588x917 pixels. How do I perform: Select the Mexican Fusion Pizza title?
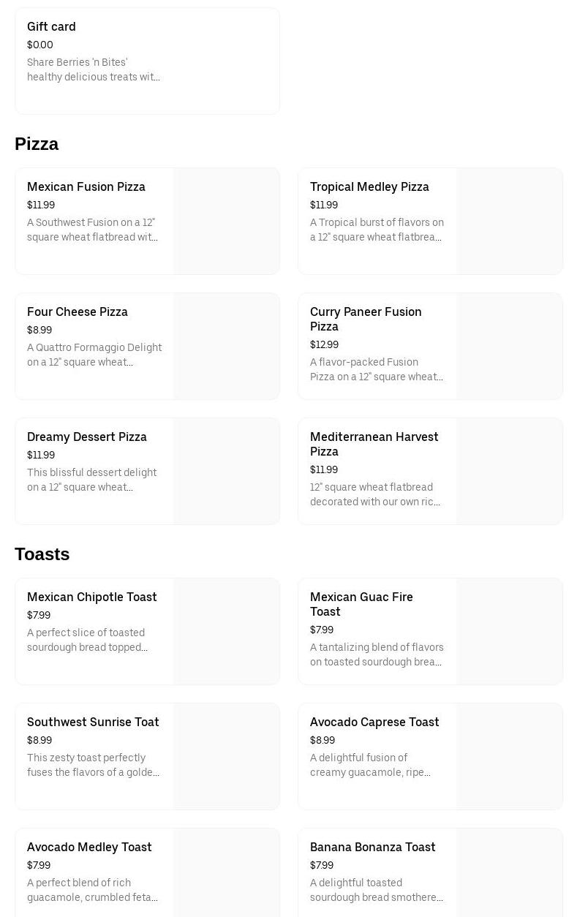click(86, 187)
